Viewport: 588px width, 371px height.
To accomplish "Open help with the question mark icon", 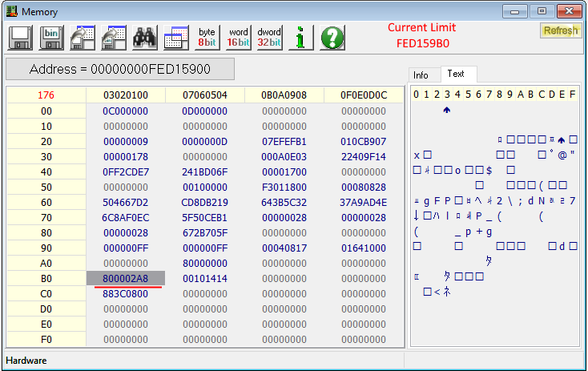I will [332, 38].
